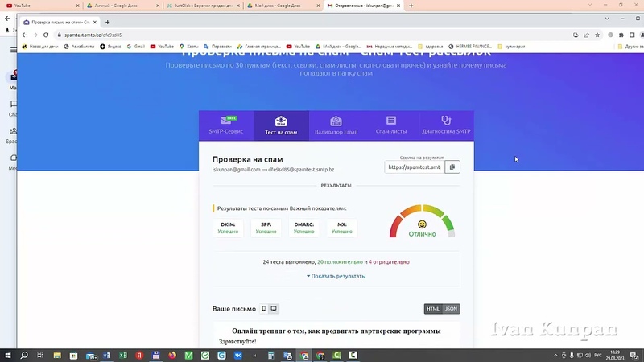Expand 'Показать результаты' section
This screenshot has height=362, width=644.
(x=336, y=276)
